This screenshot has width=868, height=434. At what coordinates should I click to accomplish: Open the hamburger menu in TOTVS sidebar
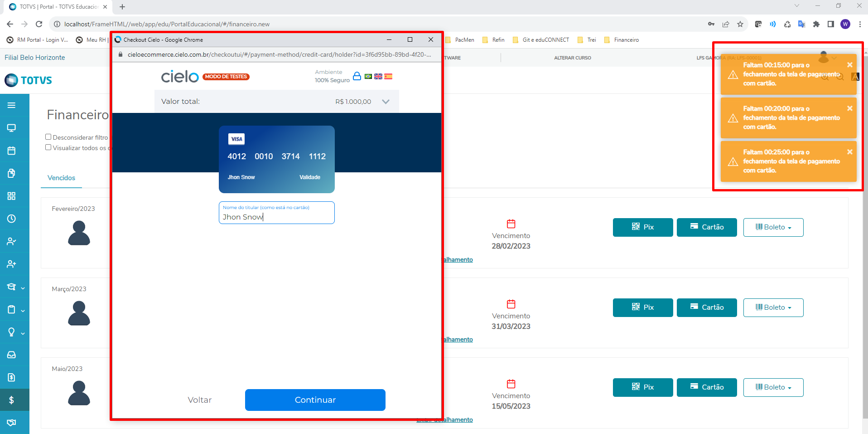tap(12, 105)
